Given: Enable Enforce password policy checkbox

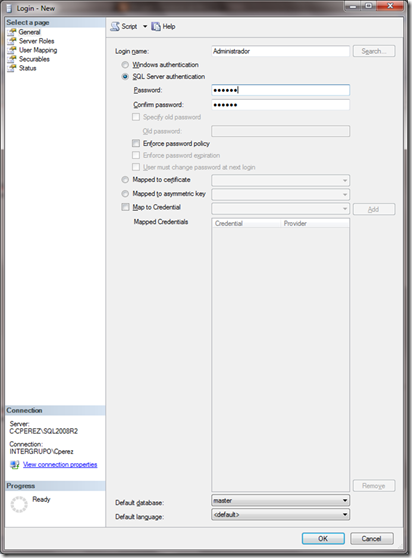Looking at the screenshot, I should (136, 143).
